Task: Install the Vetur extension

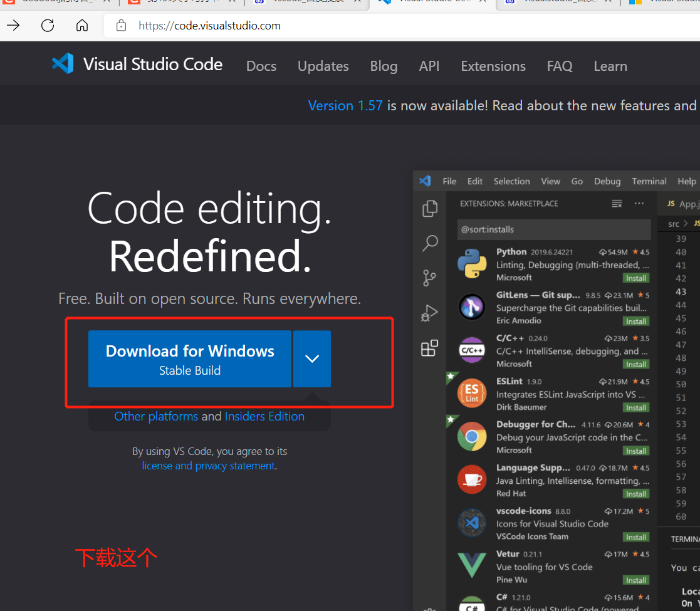Action: pos(635,580)
